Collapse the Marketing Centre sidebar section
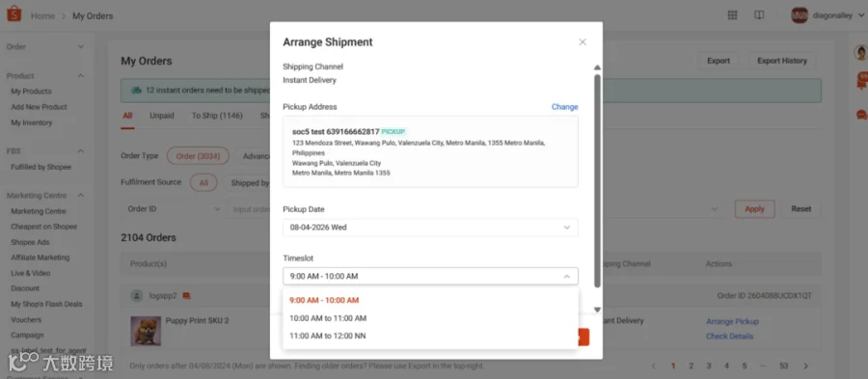 coord(81,196)
